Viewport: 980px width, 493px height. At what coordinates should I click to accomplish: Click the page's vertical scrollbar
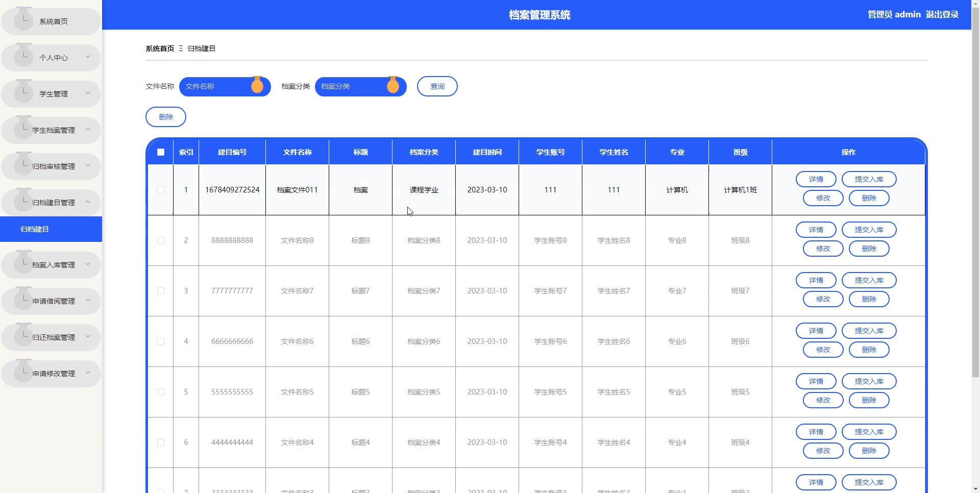975,204
